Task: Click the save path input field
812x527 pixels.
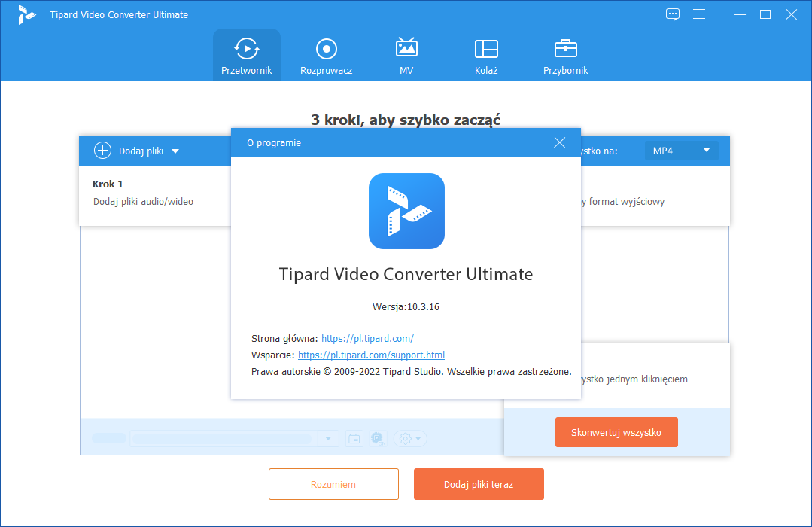Action: coord(224,439)
